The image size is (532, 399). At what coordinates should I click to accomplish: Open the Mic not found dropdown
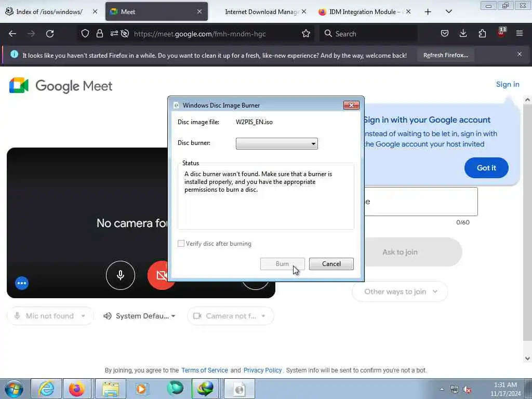[x=50, y=316]
